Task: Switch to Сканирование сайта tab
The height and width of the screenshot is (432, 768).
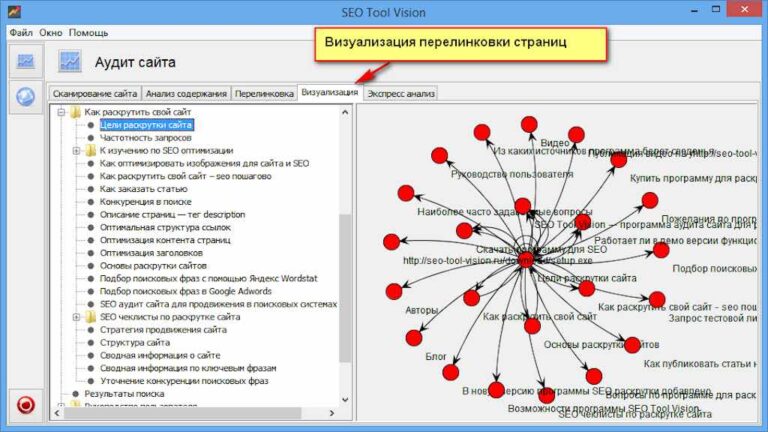Action: pyautogui.click(x=95, y=94)
